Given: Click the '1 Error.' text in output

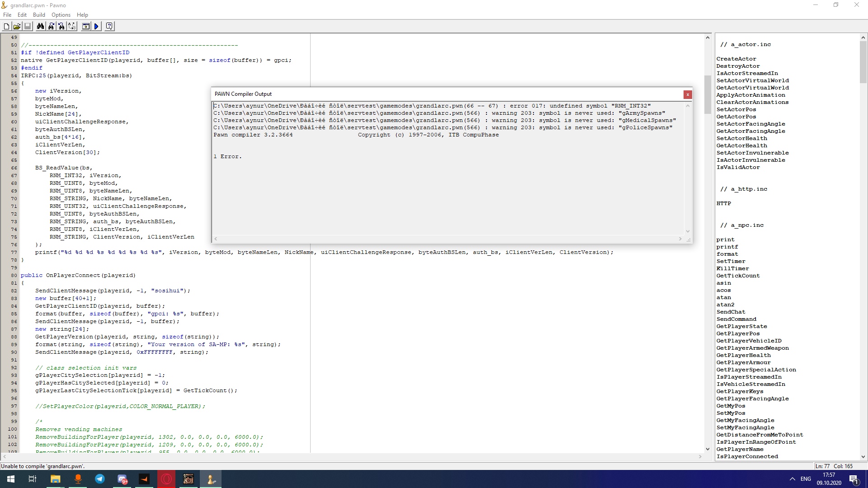Looking at the screenshot, I should tap(227, 156).
